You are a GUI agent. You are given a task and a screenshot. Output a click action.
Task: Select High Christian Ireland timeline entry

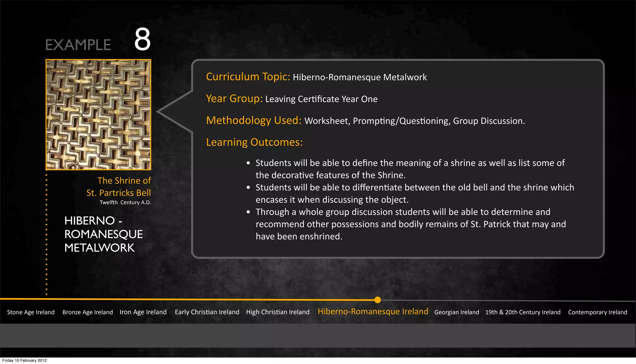[278, 312]
